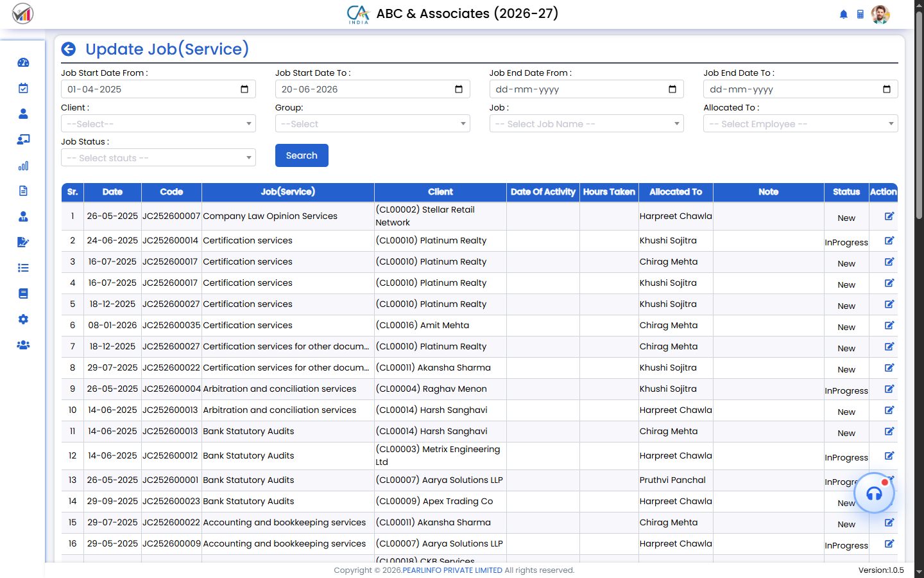Open the document file icon in sidebar

[x=23, y=191]
